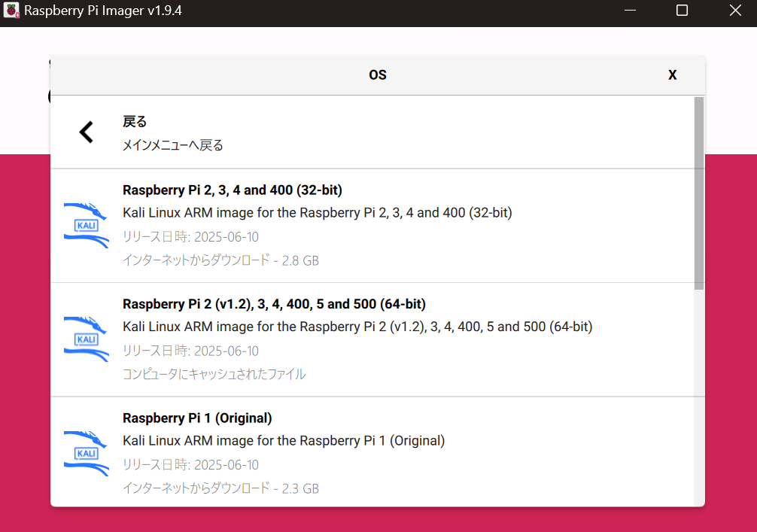Image resolution: width=757 pixels, height=532 pixels.
Task: Click インターネットからダウンロード - 2.3 GB text
Action: 220,488
